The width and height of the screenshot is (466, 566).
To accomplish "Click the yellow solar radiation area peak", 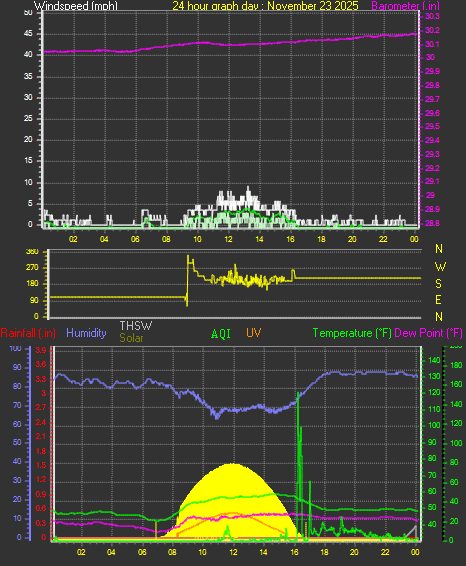I will coord(232,466).
